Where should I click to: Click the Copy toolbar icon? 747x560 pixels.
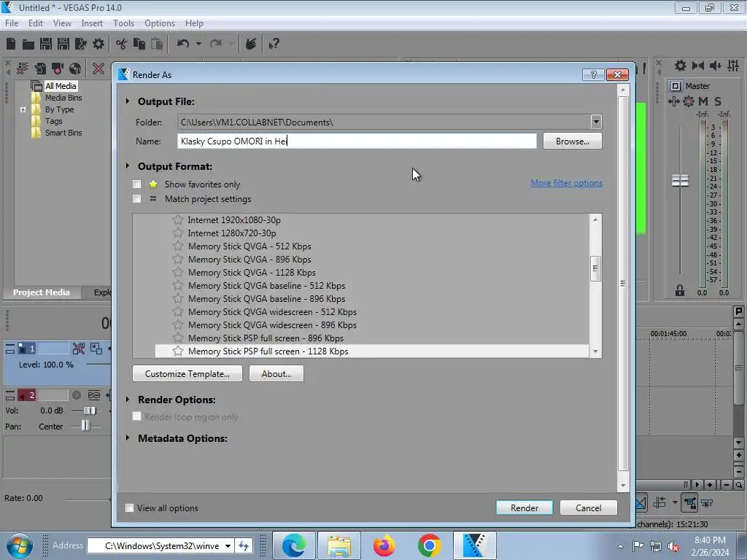click(x=139, y=44)
